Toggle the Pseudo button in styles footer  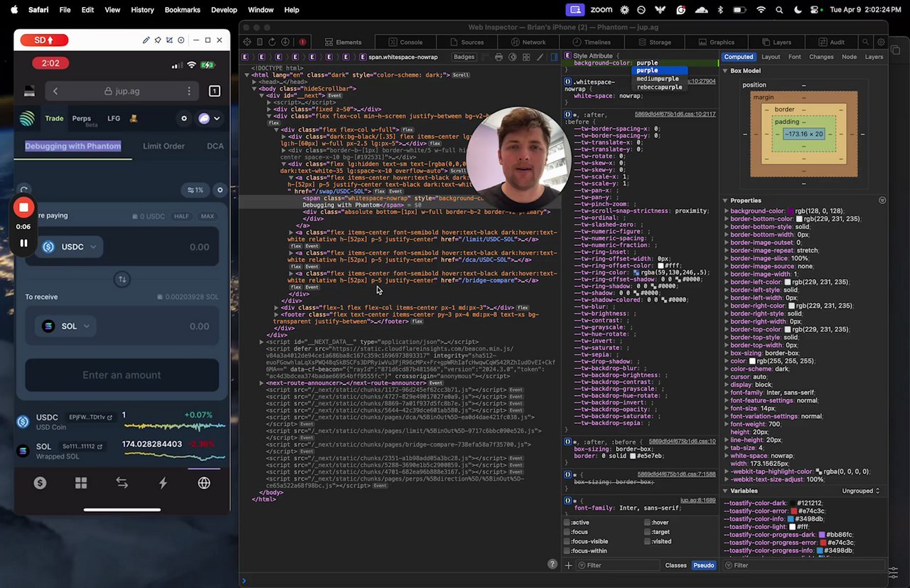tap(703, 565)
